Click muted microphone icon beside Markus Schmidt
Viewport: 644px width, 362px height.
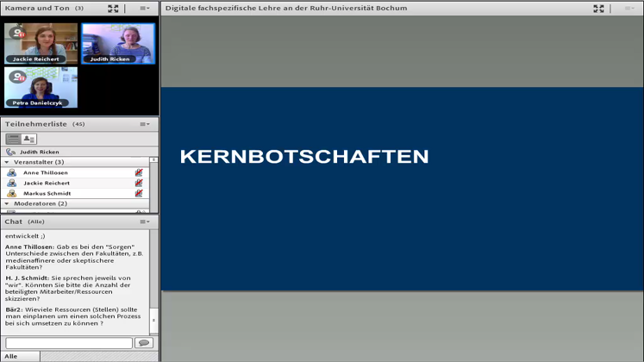(138, 193)
